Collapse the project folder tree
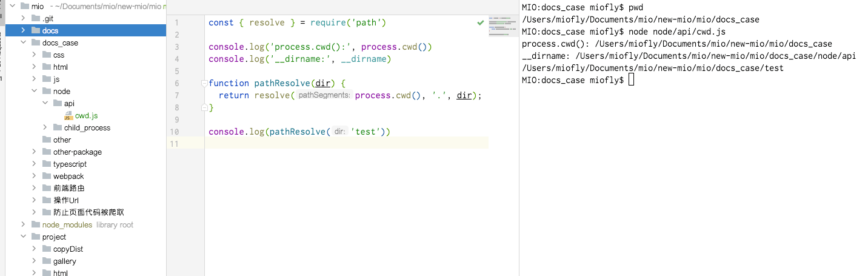Screen dimensions: 868x276 point(23,237)
